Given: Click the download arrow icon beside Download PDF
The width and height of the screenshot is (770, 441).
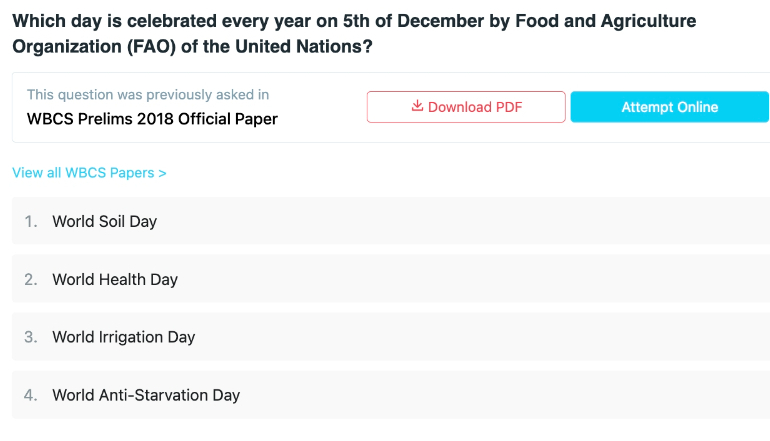Looking at the screenshot, I should pos(417,106).
